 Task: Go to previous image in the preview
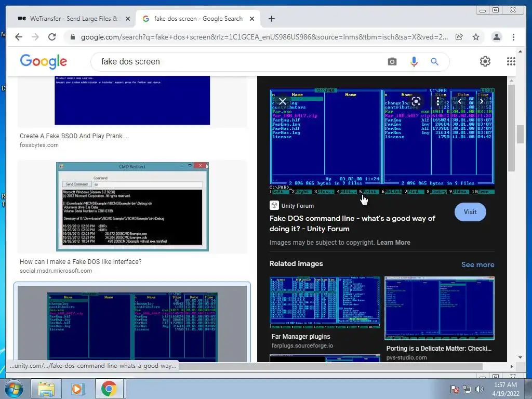[460, 101]
